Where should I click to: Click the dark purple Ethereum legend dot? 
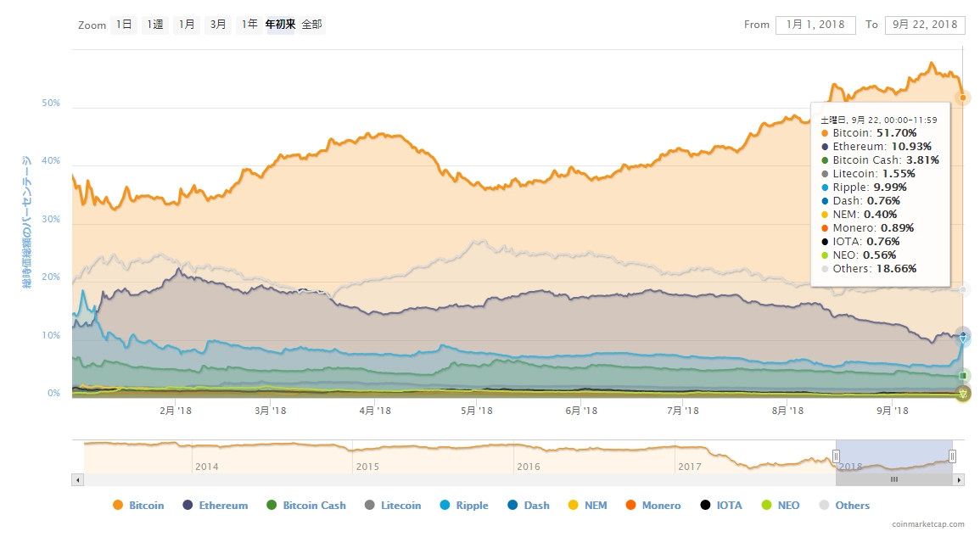click(188, 506)
